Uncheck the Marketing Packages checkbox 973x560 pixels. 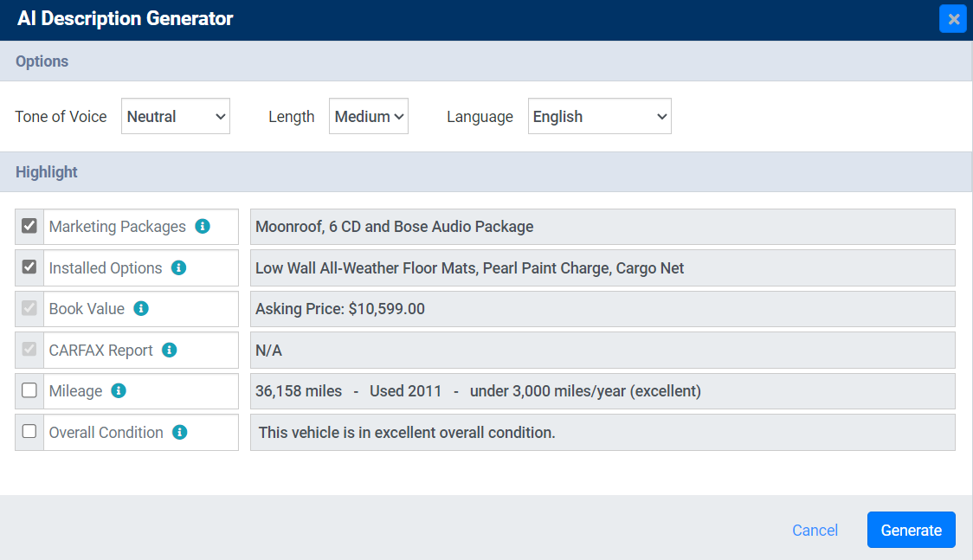(29, 226)
